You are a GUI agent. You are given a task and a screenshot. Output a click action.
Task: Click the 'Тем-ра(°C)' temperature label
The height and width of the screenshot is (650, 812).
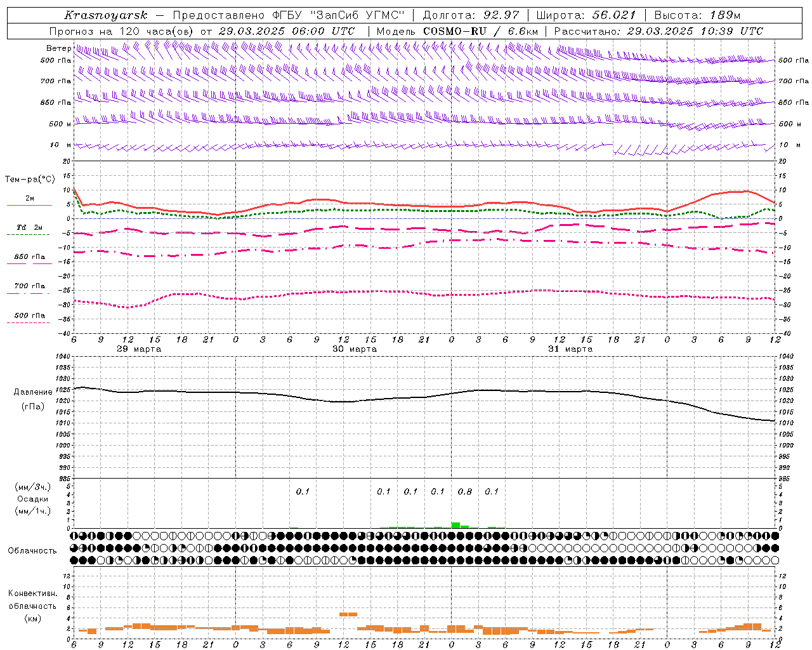[30, 180]
